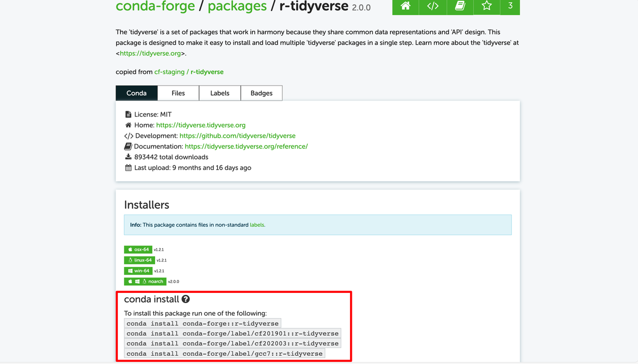Switch to the Labels tab
This screenshot has height=364, width=638.
220,93
